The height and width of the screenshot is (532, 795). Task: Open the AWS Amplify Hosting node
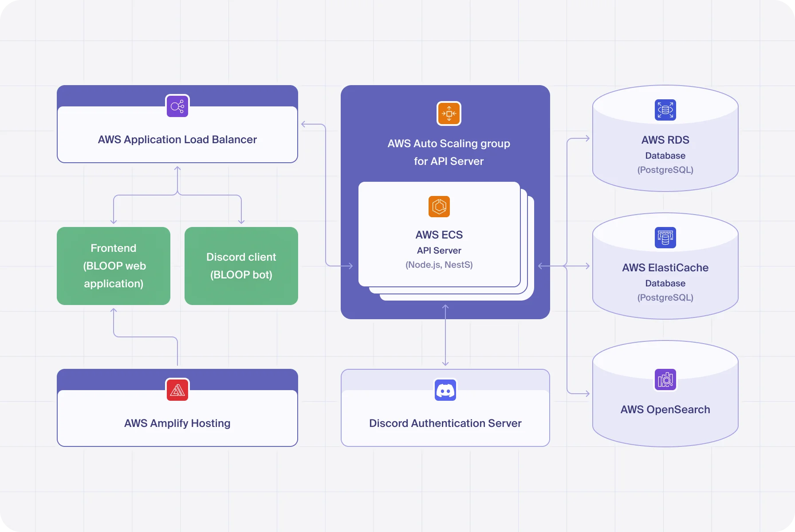coord(177,423)
